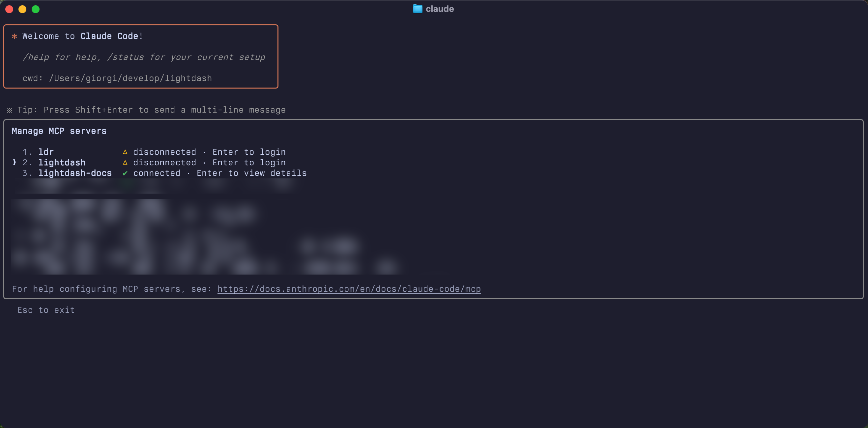868x428 pixels.
Task: Select the ldr server entry
Action: (46, 152)
